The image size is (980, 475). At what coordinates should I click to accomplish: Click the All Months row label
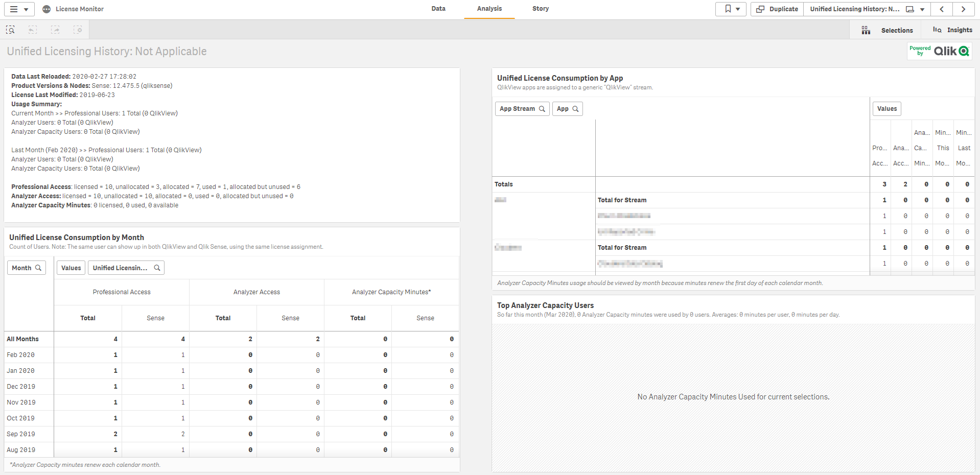tap(22, 339)
